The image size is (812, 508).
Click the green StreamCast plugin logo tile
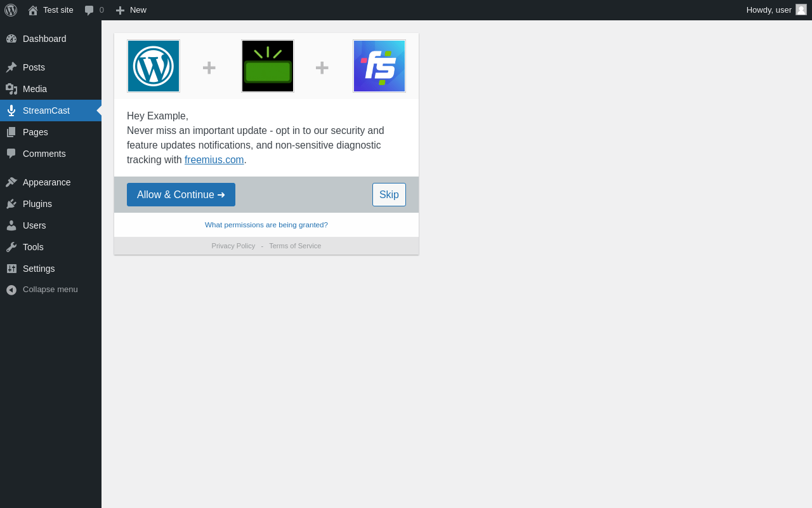[x=268, y=66]
